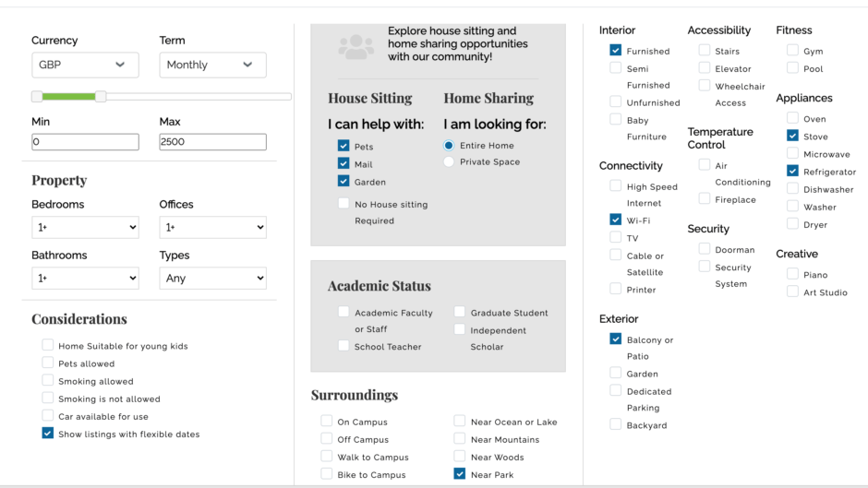The image size is (868, 488).
Task: Check the Graduate Student checkbox
Action: pyautogui.click(x=459, y=312)
